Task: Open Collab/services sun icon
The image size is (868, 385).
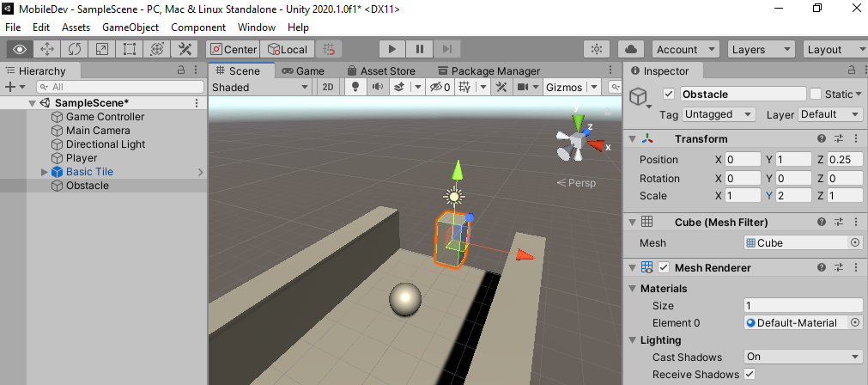Action: [597, 49]
